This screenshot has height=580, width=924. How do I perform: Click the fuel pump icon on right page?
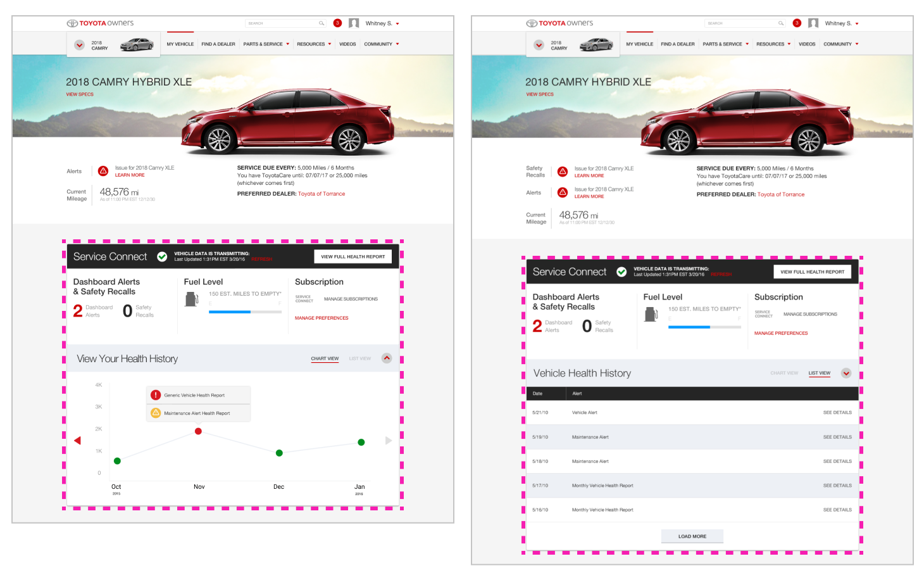coord(651,314)
